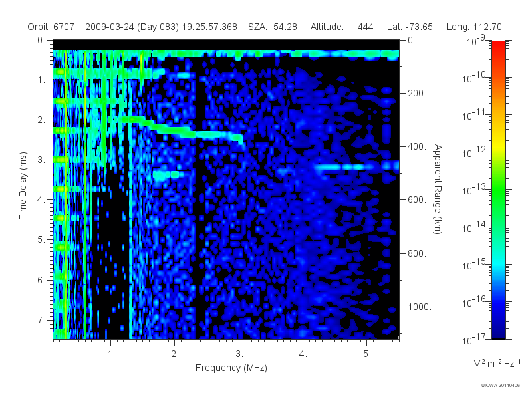Click the '800.' apparent range tick label
Image resolution: width=532 pixels, height=399 pixels.
pos(417,253)
